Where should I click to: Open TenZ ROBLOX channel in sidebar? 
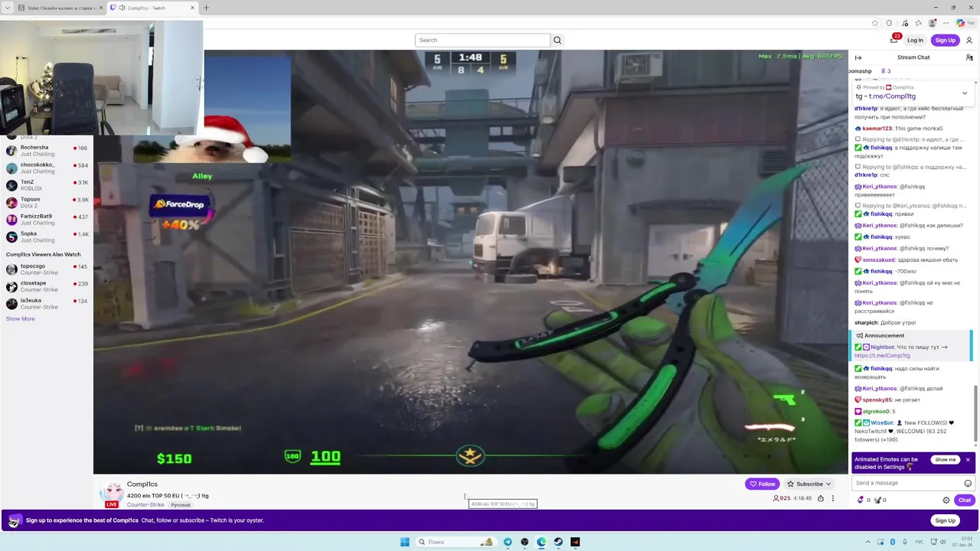coord(47,185)
